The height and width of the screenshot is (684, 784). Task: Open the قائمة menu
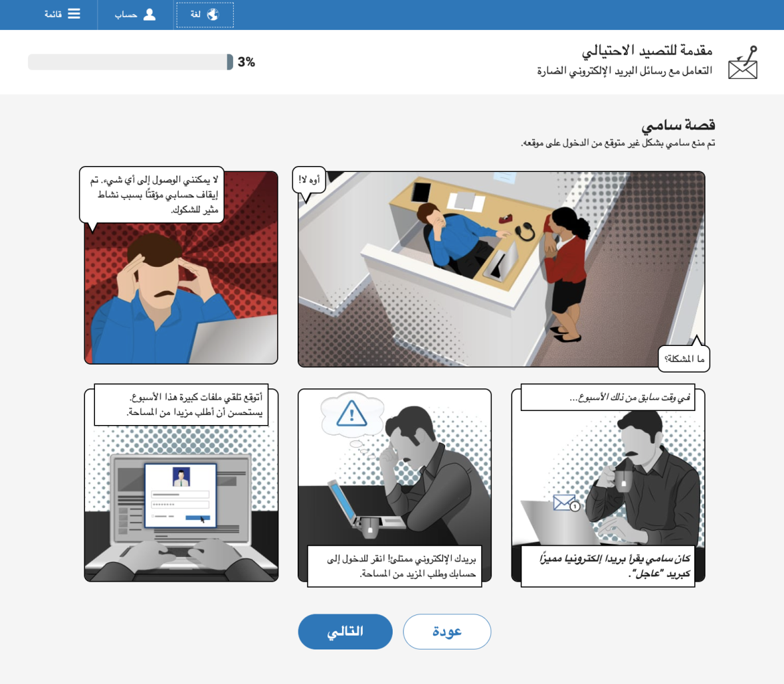(62, 15)
